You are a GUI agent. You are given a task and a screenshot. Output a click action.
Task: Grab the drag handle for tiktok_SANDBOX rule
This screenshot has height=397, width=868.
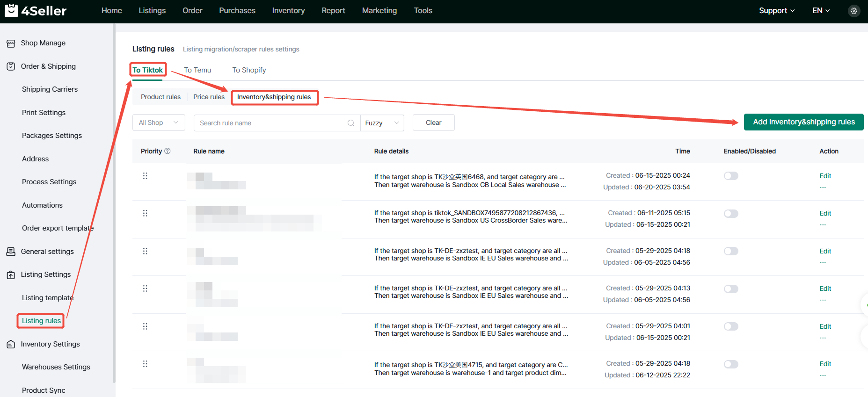[145, 213]
